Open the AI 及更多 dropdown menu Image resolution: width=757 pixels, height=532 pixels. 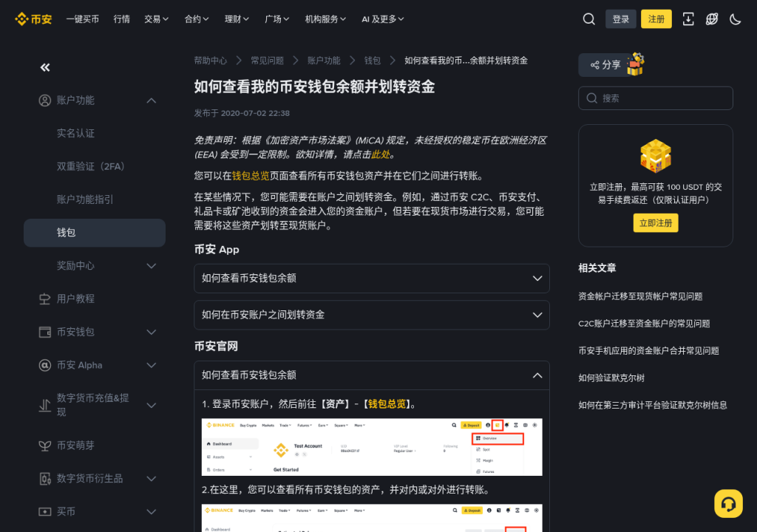pyautogui.click(x=383, y=18)
